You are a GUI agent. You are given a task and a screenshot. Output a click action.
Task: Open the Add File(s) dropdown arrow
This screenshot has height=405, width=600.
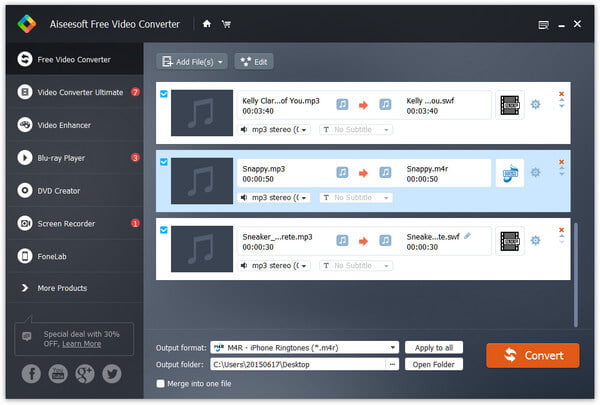(x=220, y=62)
